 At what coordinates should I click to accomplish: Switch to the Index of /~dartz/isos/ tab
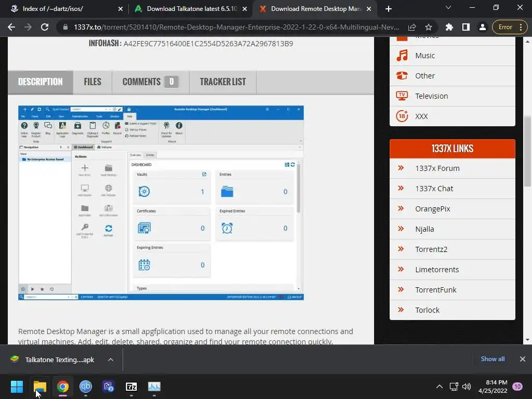tap(52, 9)
